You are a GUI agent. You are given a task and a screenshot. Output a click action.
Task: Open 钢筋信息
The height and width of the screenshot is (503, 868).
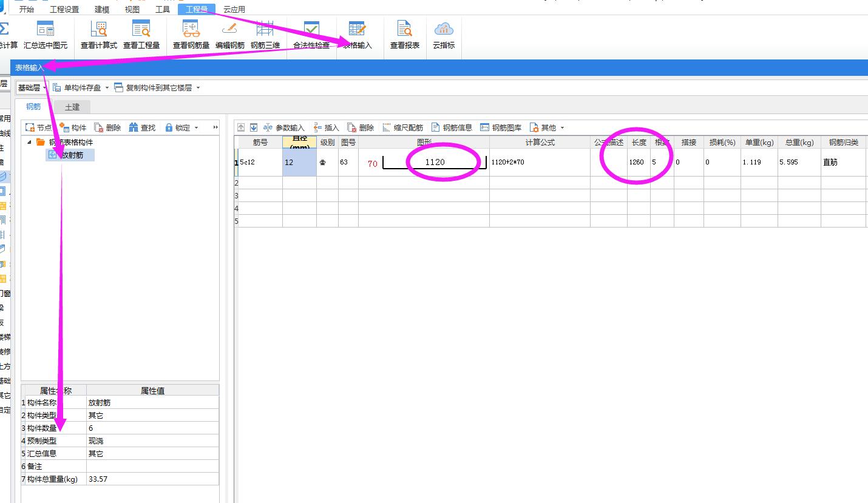click(x=452, y=127)
